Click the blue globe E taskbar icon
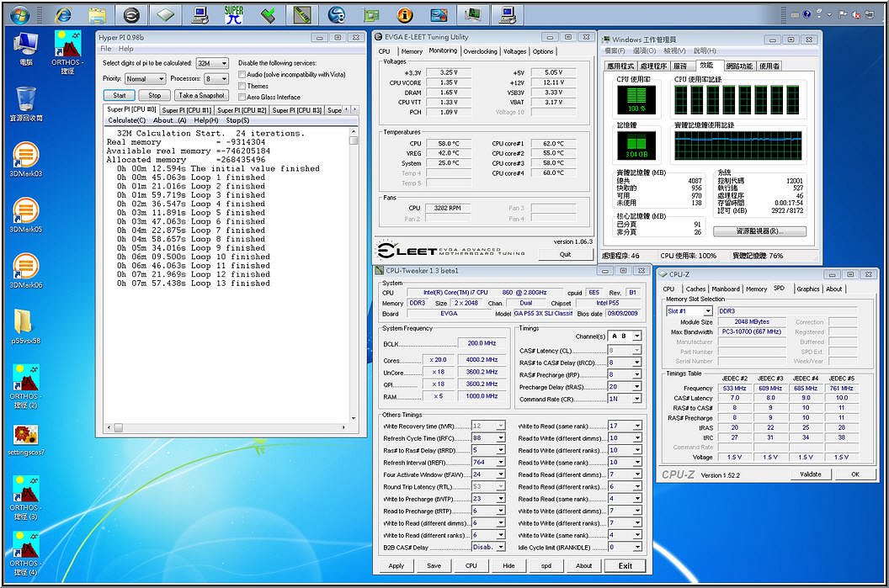The width and height of the screenshot is (889, 588). (336, 15)
